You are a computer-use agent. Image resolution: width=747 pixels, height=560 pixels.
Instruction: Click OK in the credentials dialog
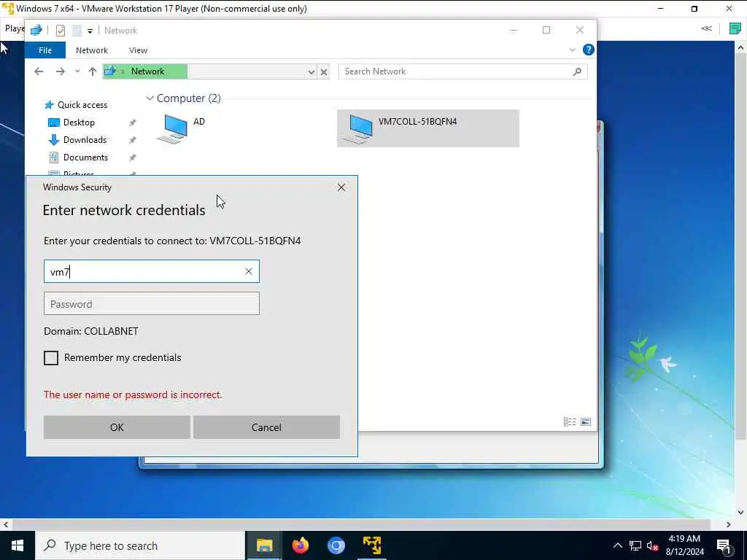(117, 427)
